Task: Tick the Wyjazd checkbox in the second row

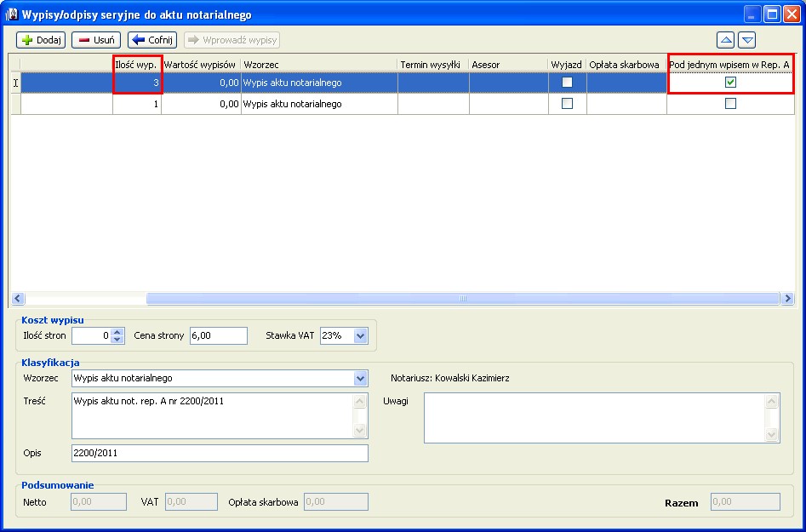Action: (567, 104)
